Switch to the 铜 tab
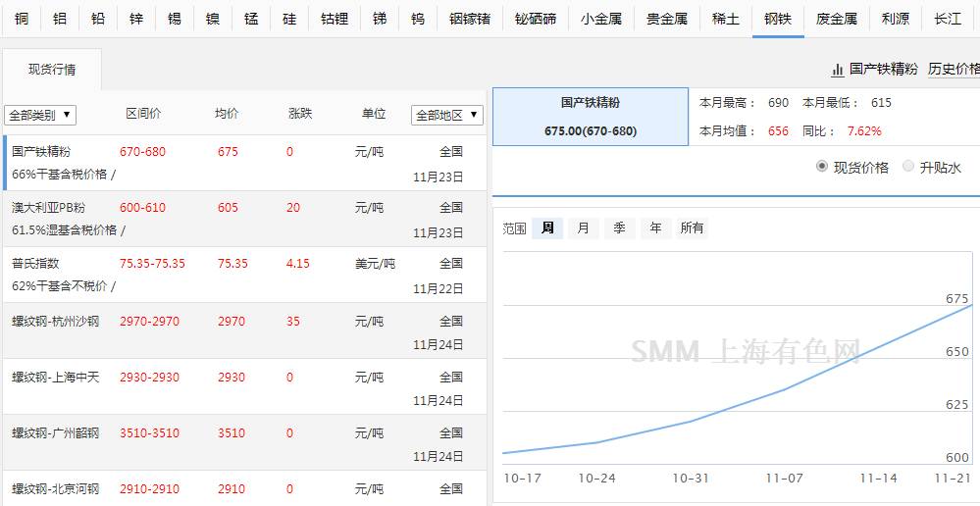The height and width of the screenshot is (506, 980). coord(22,19)
